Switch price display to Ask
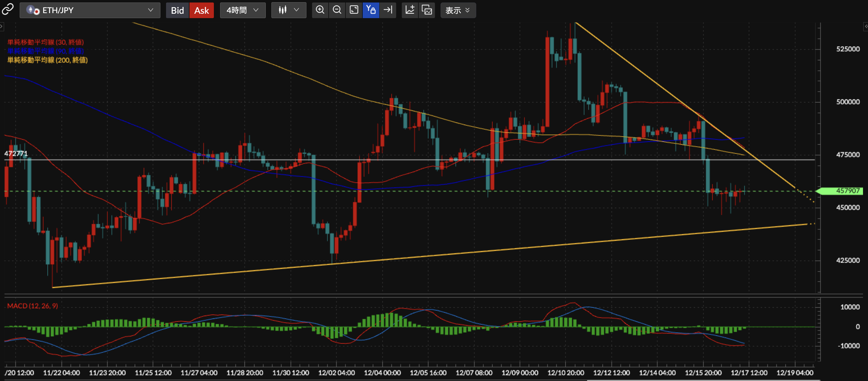This screenshot has width=868, height=381. [201, 10]
